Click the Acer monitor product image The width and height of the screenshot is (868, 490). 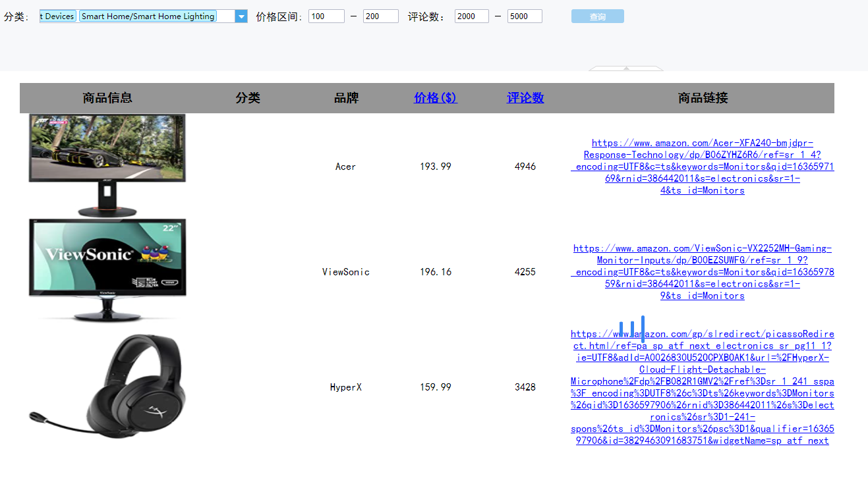pyautogui.click(x=107, y=165)
